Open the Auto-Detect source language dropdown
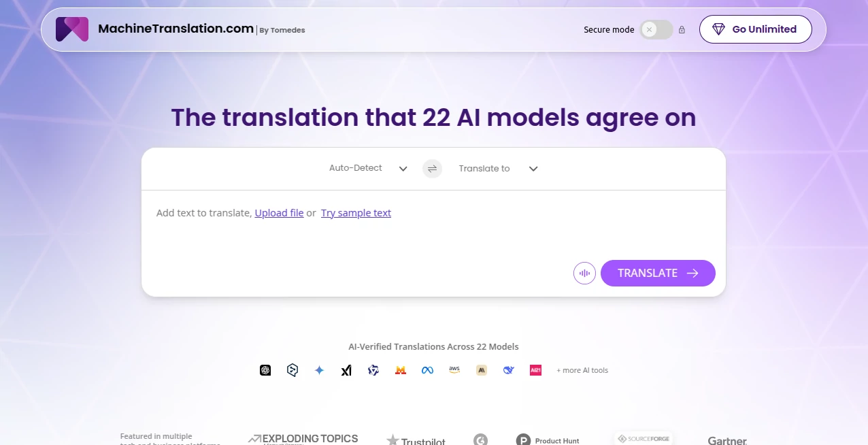 coord(368,168)
